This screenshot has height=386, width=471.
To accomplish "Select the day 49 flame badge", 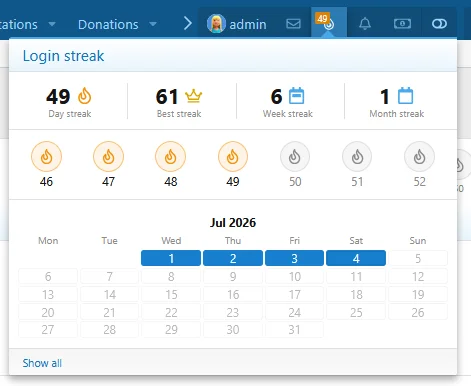I will tap(233, 156).
